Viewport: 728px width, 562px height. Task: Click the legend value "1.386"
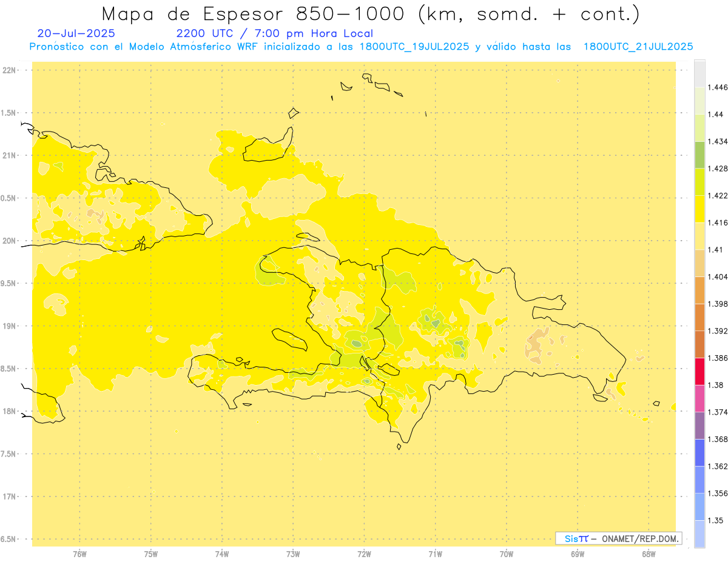[x=718, y=358]
